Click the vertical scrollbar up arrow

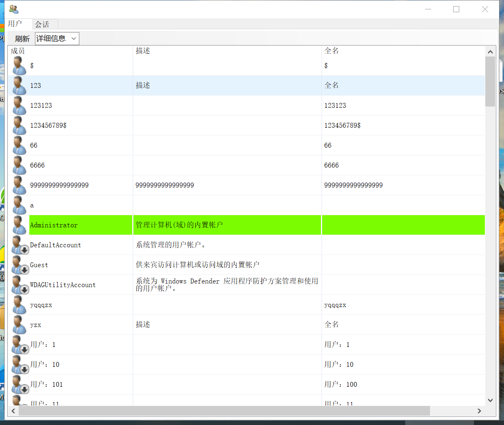coord(490,52)
